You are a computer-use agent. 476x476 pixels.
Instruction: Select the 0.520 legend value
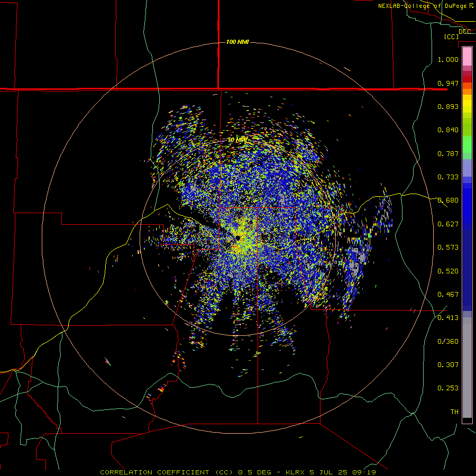tap(448, 271)
